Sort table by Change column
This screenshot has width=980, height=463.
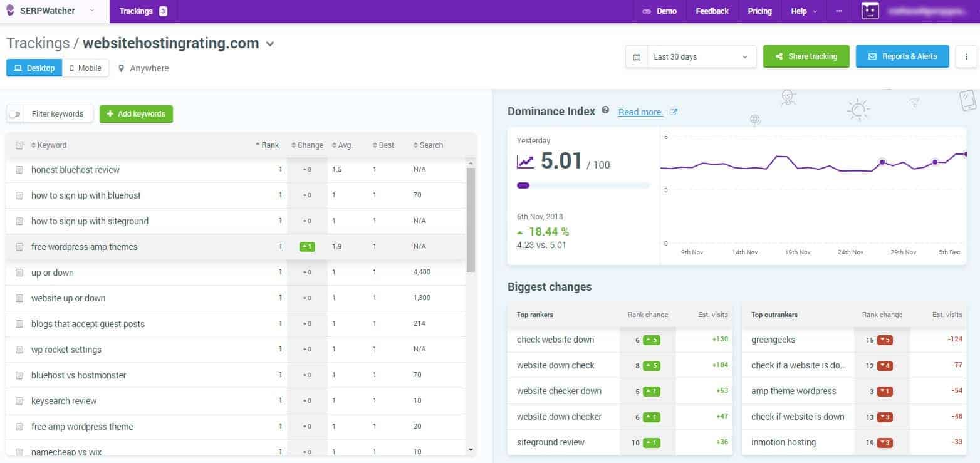(x=307, y=145)
